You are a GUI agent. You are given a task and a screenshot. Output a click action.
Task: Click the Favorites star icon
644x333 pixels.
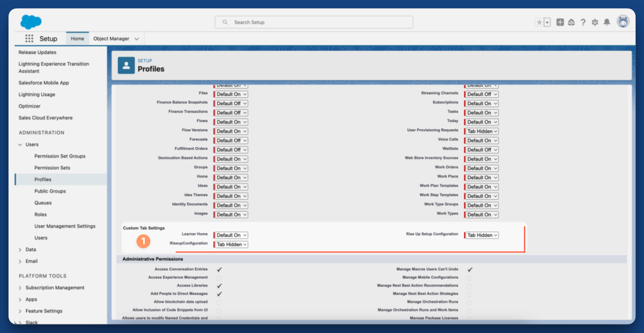coord(539,22)
